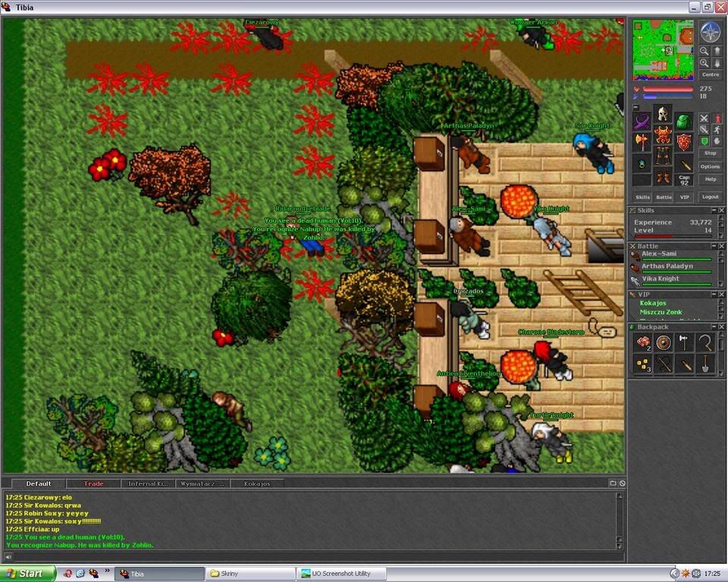Expand the Windows quick launch chevron
This screenshot has height=582, width=728.
(x=107, y=571)
